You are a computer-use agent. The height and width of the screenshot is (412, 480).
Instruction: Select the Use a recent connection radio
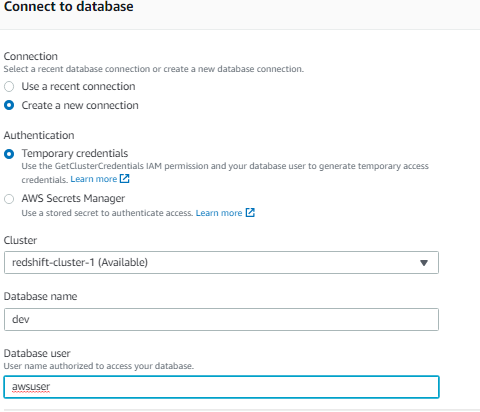click(x=9, y=87)
